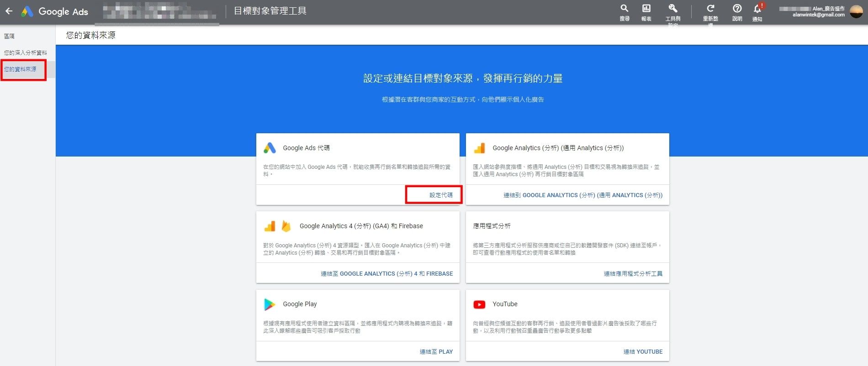
Task: Click 連結至 GOOGLE ANALYTICS 4 和 FIREBASE
Action: click(386, 273)
